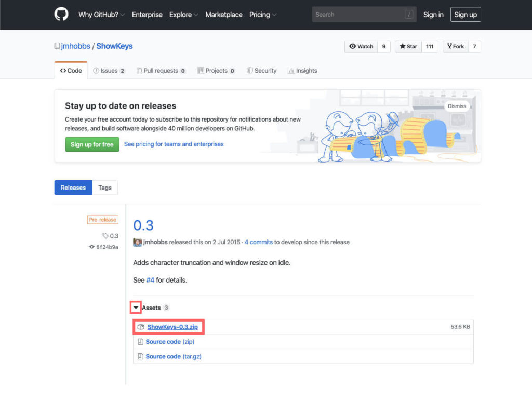Click the GitHub Octocat logo
This screenshot has height=400, width=532.
click(x=61, y=15)
